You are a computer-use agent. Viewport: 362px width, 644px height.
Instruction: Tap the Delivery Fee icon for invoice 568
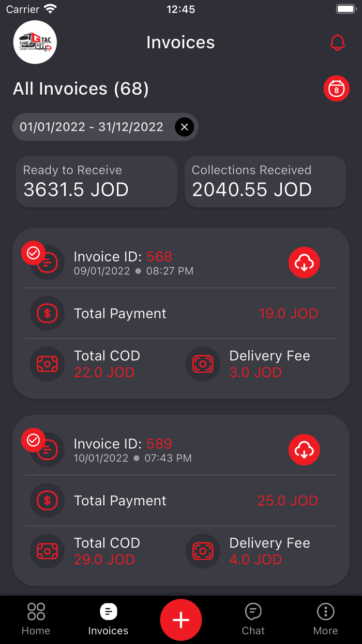203,364
